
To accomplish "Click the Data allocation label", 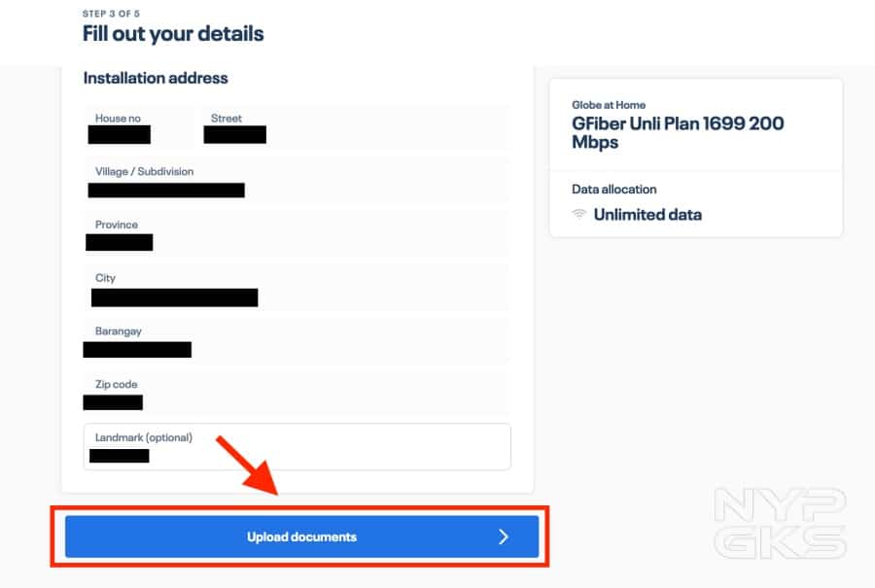I will click(x=614, y=190).
